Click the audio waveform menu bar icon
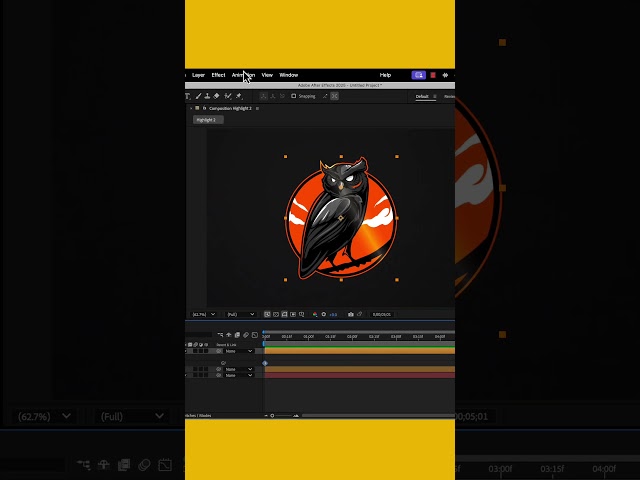 [445, 75]
